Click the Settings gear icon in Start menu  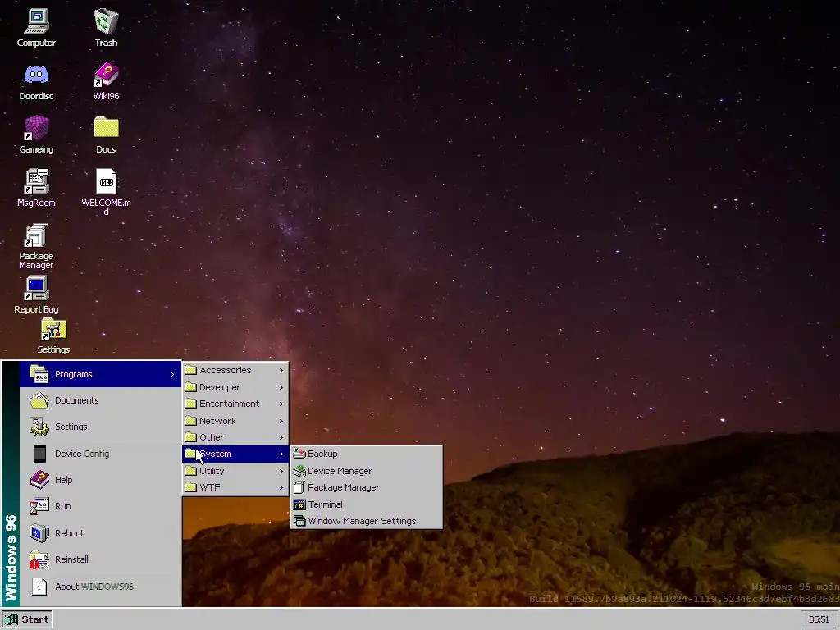click(39, 427)
